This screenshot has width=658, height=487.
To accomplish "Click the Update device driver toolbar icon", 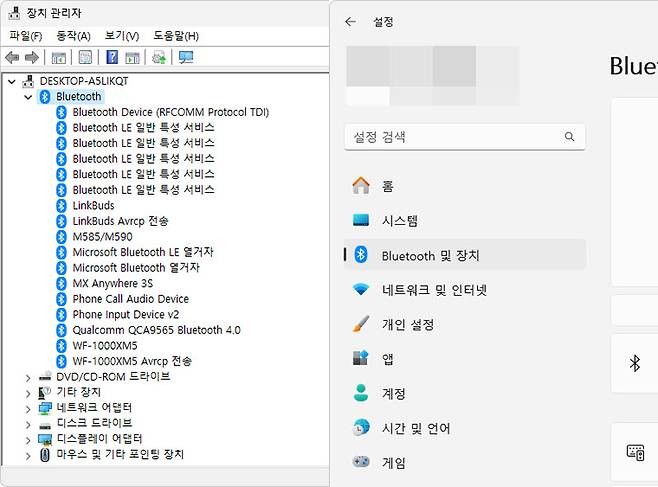I will coord(159,57).
